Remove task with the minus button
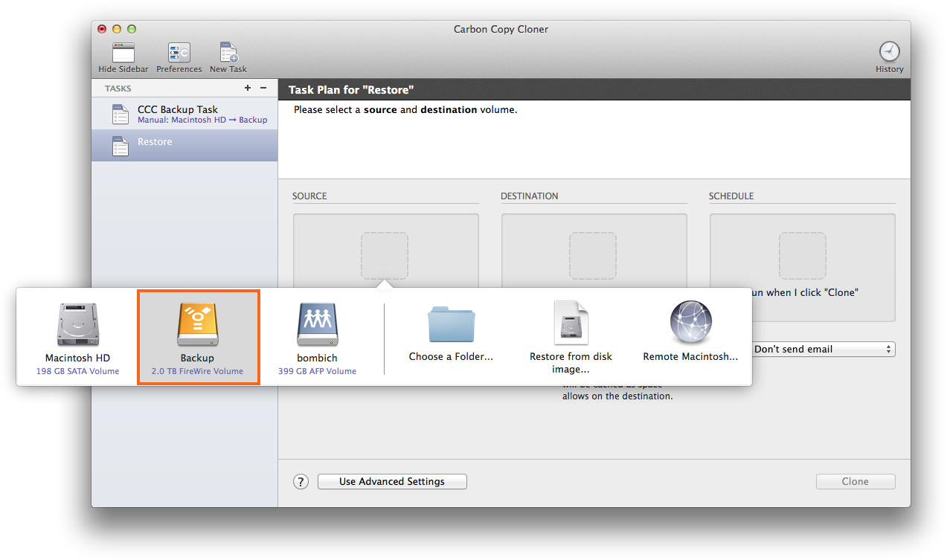The image size is (947, 560). click(263, 88)
